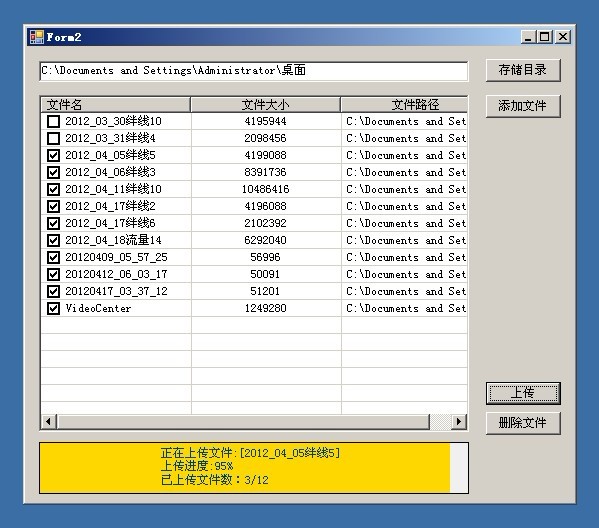Click the 文件路径 column header
599x528 pixels.
click(404, 104)
